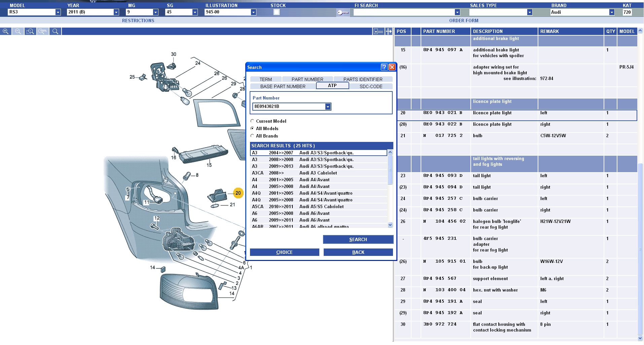Screen dimensions: 644x345
Task: Switch to the PART NUMBER search tab
Action: click(307, 79)
